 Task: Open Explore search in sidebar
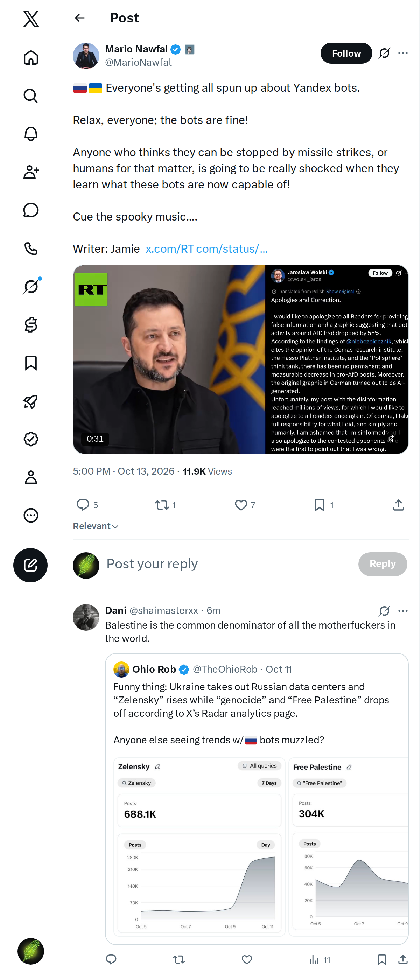pyautogui.click(x=31, y=96)
